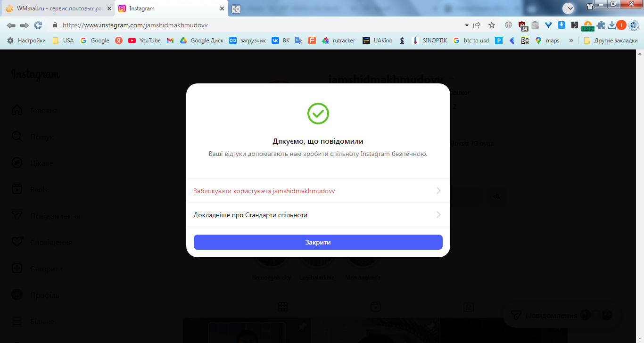
Task: Click the globe extension icon
Action: pos(508,25)
